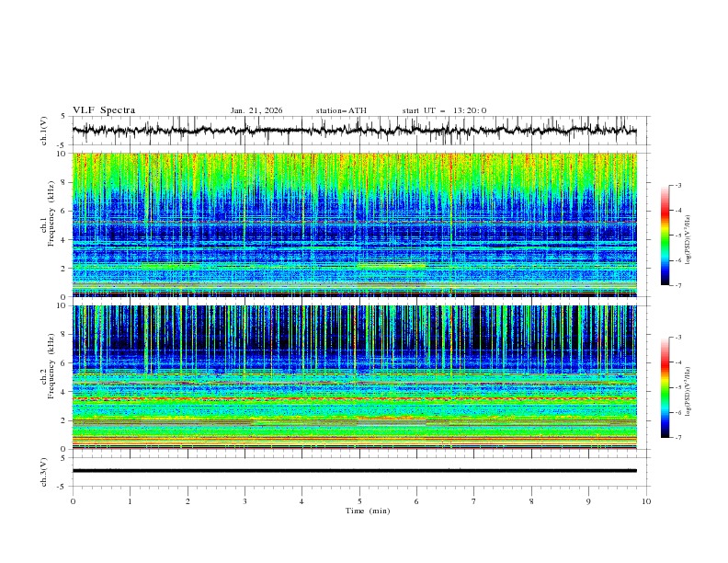
Task: Click the ch.3 flat black waveform trace
Action: pos(354,471)
